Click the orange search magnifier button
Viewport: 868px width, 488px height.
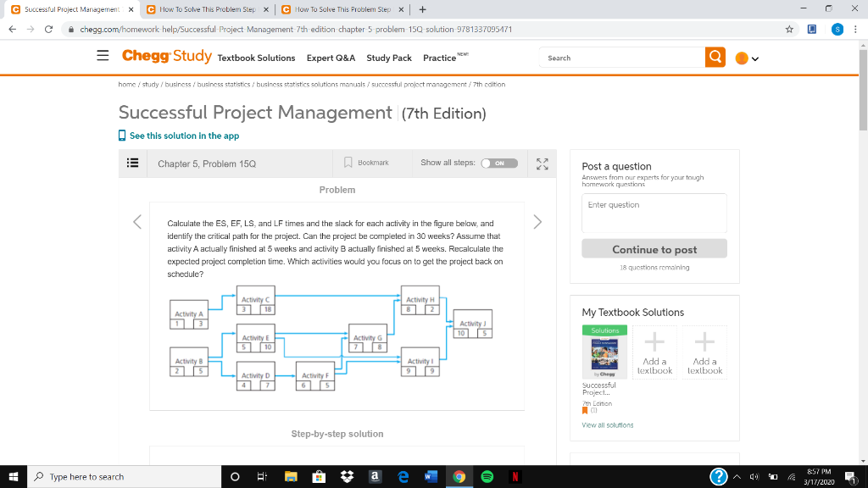[715, 57]
